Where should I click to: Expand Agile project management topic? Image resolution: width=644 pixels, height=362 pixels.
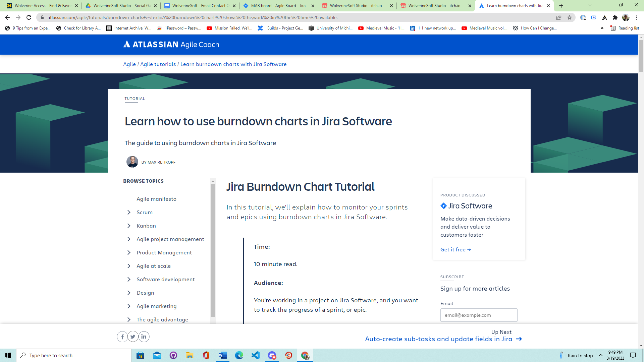(129, 239)
